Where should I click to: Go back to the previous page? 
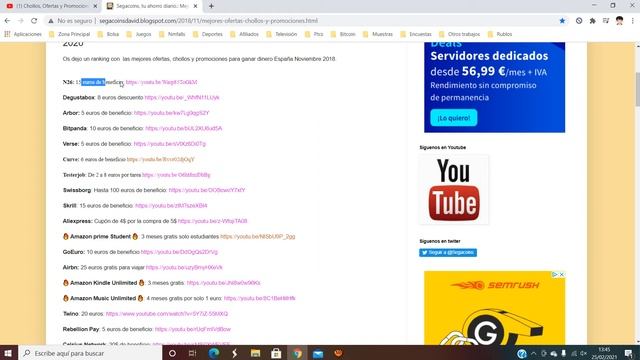pos(7,21)
